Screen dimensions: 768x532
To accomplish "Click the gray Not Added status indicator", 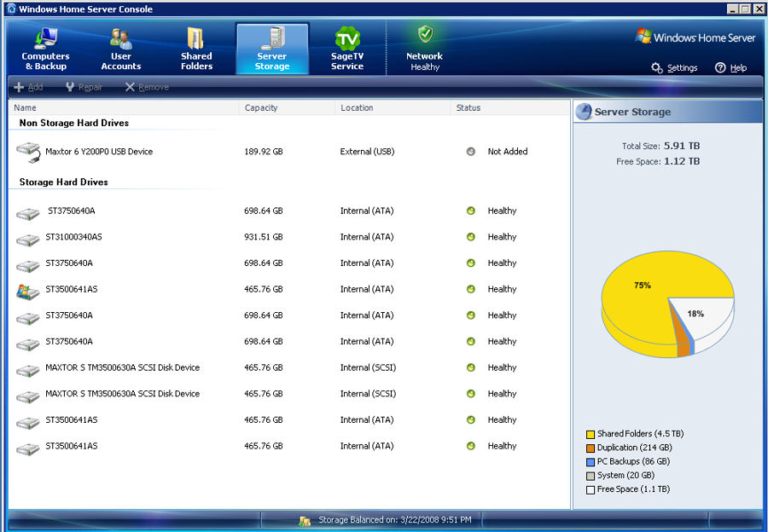I will coord(471,152).
